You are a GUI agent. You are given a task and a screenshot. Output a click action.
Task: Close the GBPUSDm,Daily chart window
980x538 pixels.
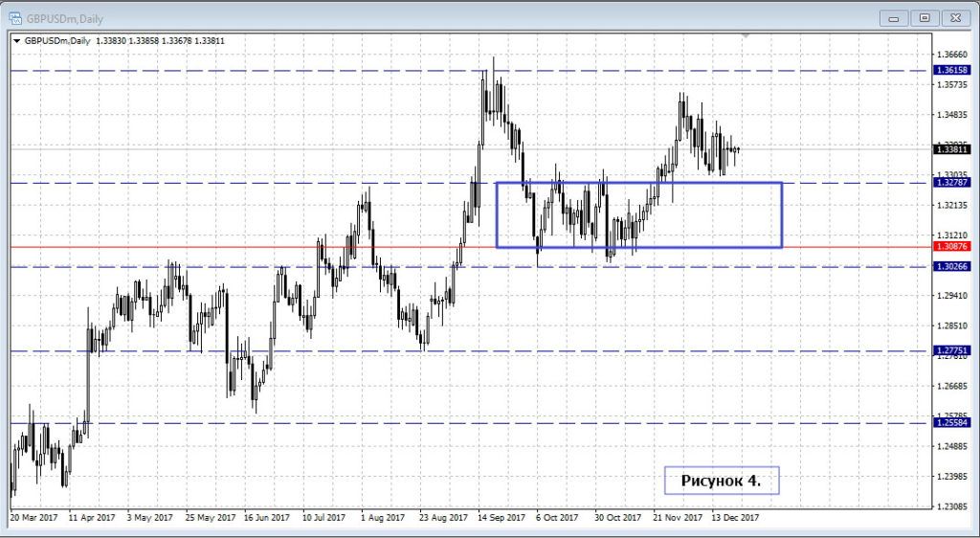pos(954,17)
